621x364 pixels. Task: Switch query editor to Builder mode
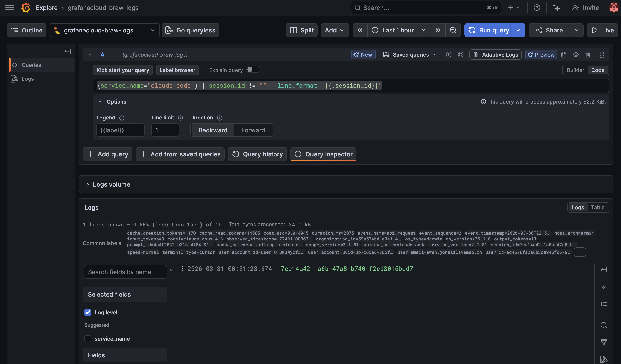575,70
